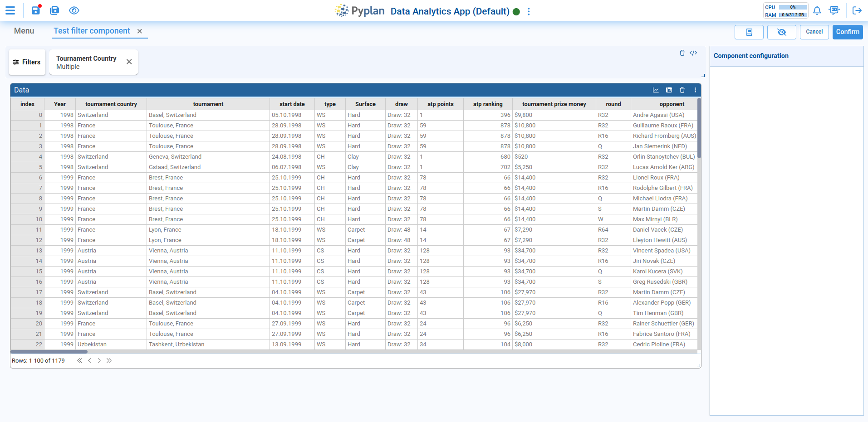Open the chart view icon in Data header

pos(656,90)
